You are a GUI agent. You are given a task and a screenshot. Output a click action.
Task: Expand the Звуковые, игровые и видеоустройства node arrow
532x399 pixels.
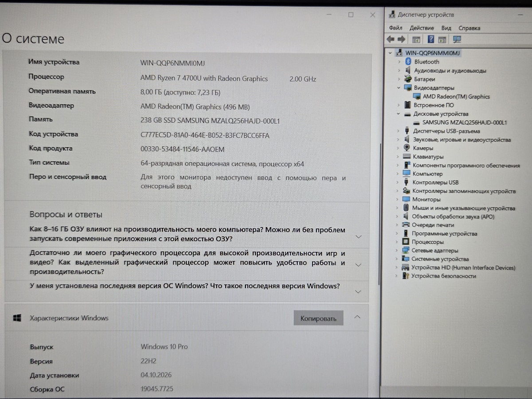[x=398, y=140]
